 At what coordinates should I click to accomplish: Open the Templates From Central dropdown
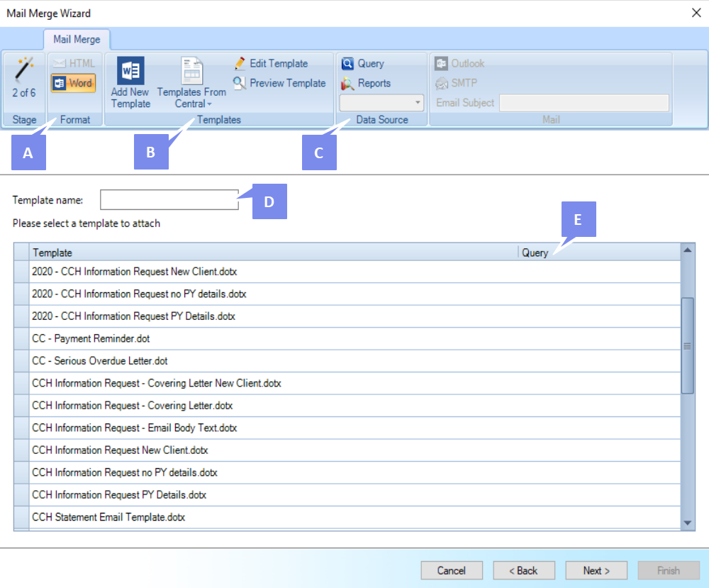tap(191, 83)
